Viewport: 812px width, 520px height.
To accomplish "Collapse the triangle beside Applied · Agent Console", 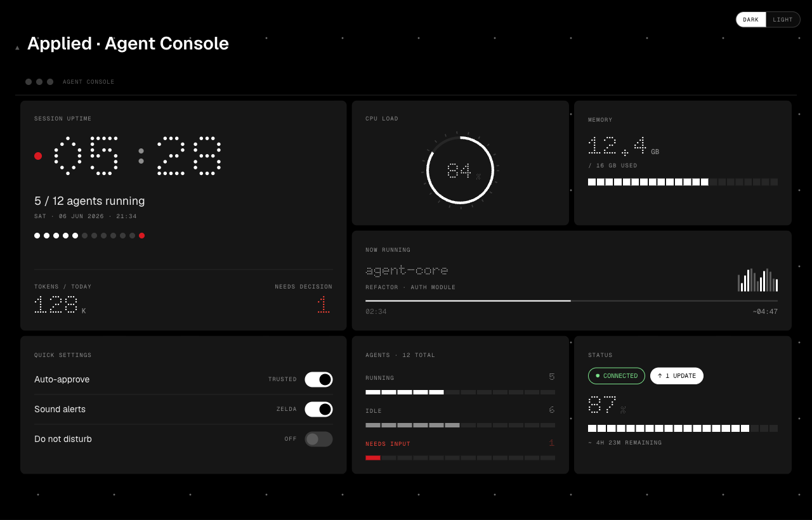I will pyautogui.click(x=17, y=48).
